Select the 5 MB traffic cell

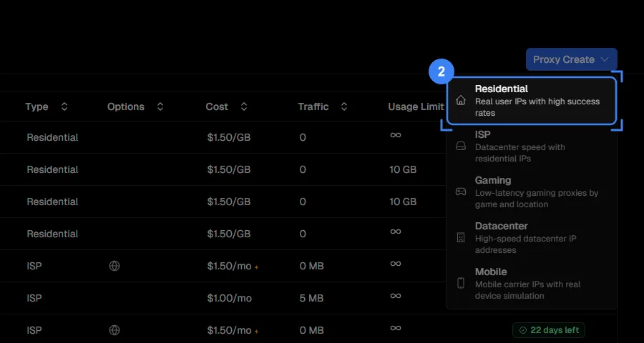(311, 298)
